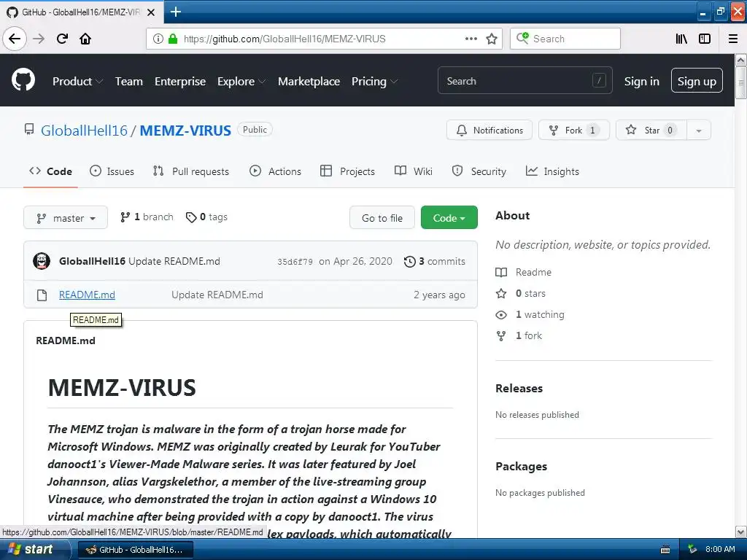This screenshot has height=560, width=747.
Task: Go to Marketplace
Action: (309, 82)
